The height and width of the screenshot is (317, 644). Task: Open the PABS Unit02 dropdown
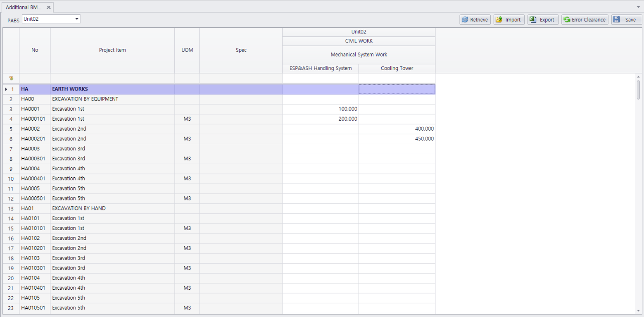pos(77,19)
